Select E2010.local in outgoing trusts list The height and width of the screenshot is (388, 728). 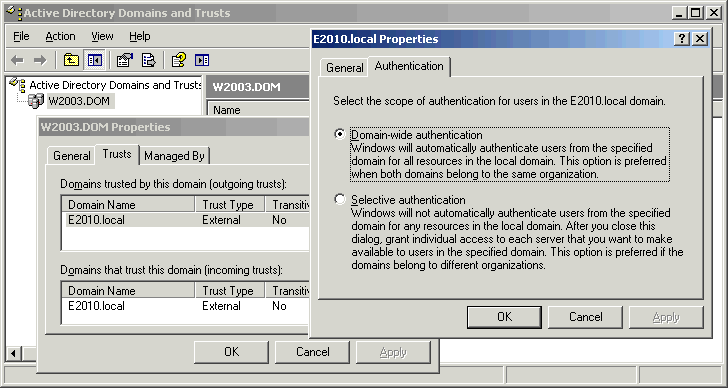click(x=96, y=220)
